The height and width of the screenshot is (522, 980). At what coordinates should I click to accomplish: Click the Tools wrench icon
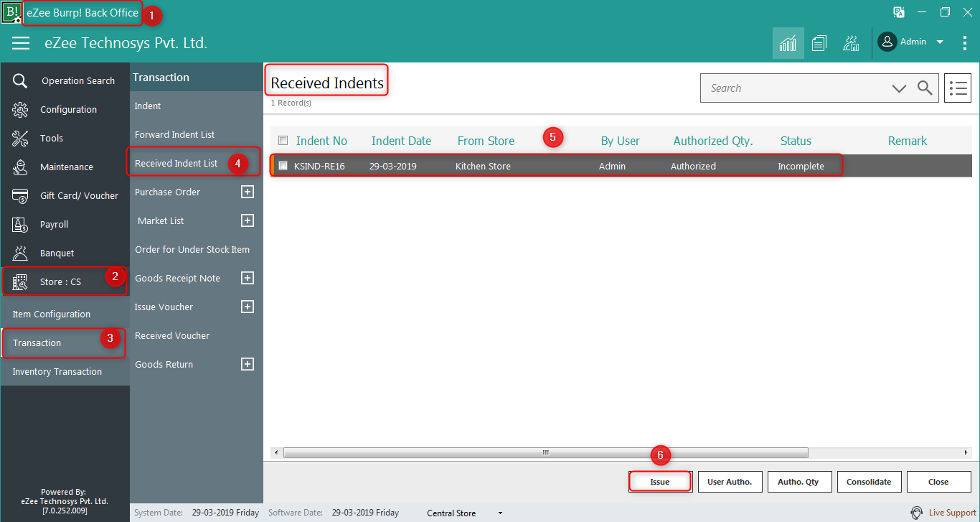pyautogui.click(x=20, y=138)
